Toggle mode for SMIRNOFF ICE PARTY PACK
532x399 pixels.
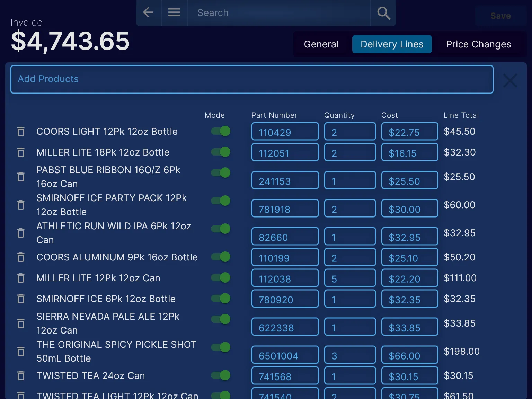point(221,201)
